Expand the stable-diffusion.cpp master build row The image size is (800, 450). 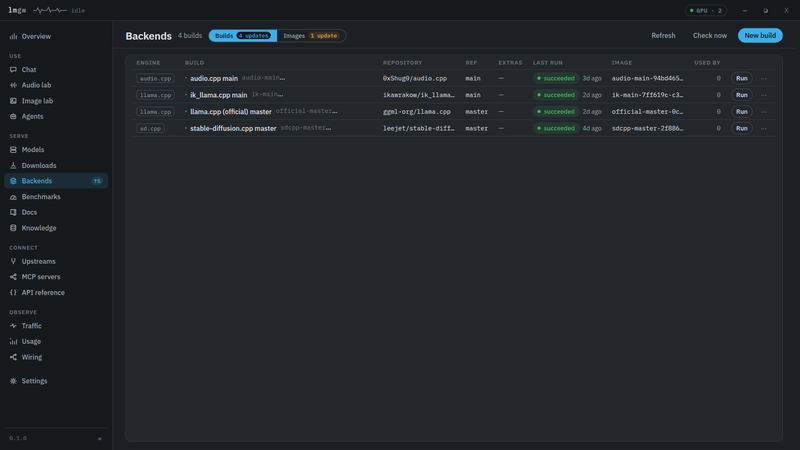pyautogui.click(x=186, y=128)
